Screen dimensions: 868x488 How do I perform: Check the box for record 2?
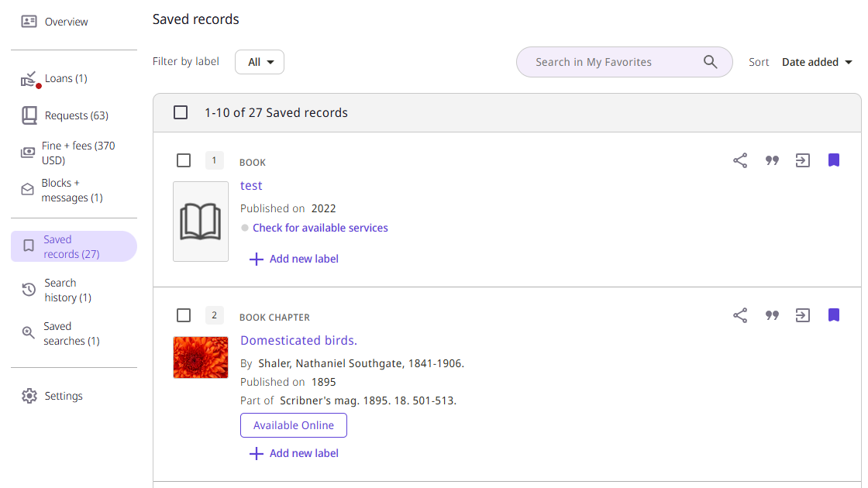click(x=184, y=315)
